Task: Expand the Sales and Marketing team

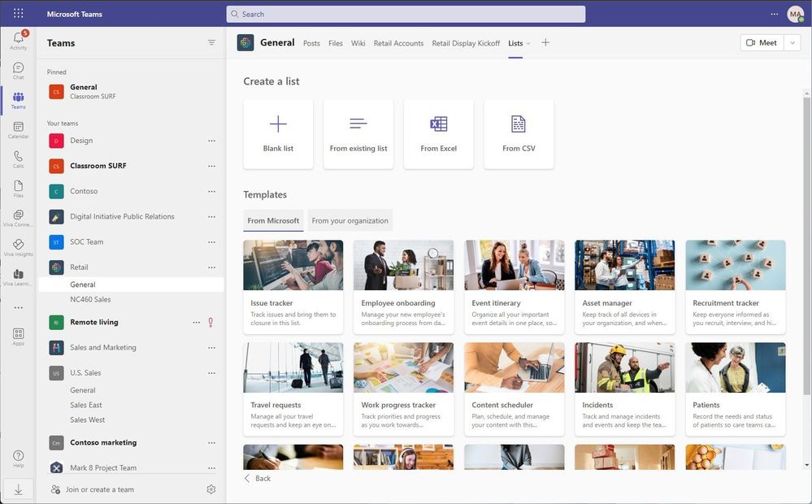Action: tap(103, 348)
